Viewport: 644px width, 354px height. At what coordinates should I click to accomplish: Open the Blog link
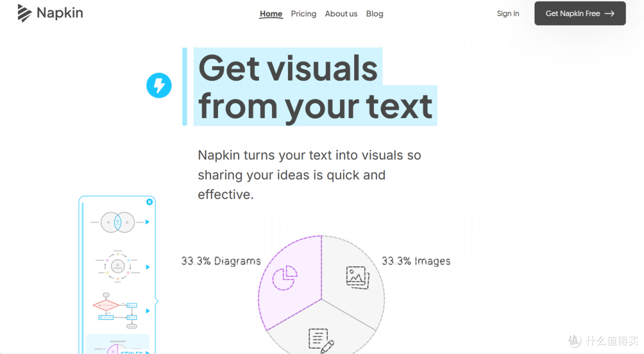click(x=374, y=14)
